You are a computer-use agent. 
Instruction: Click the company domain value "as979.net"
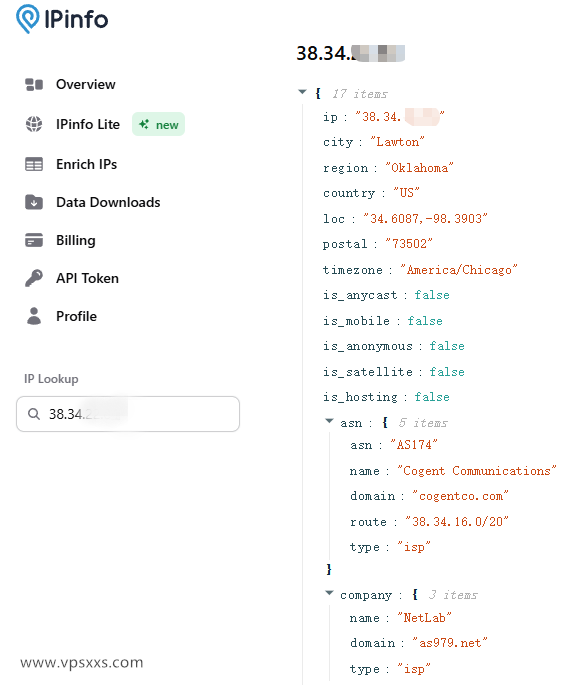click(449, 643)
